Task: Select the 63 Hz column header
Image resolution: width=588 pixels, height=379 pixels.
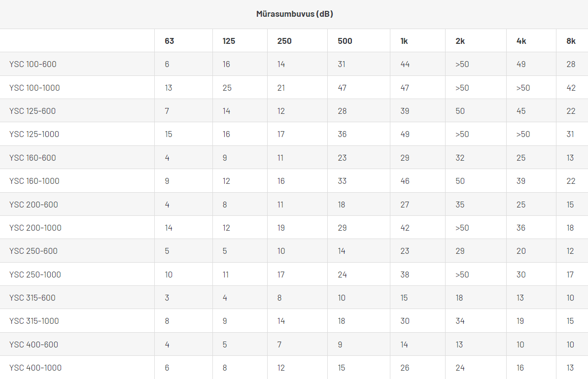Action: pos(169,41)
